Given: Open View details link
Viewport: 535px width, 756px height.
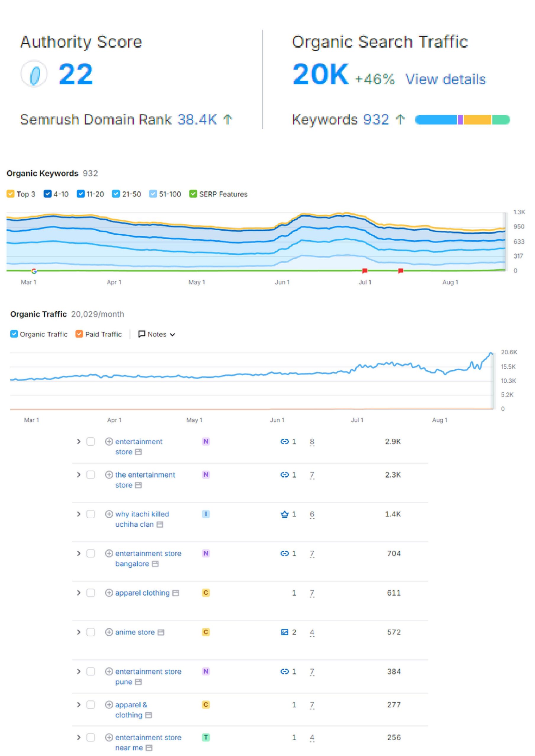Looking at the screenshot, I should click(x=445, y=79).
